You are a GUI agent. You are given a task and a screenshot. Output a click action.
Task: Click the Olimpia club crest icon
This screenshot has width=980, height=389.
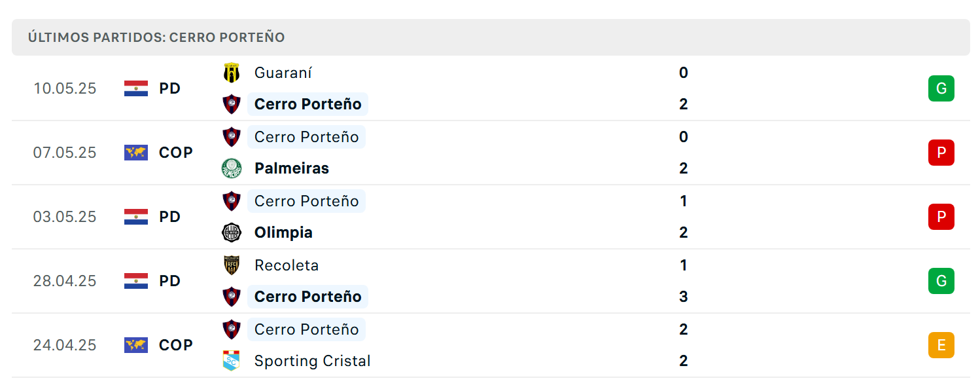click(x=232, y=232)
